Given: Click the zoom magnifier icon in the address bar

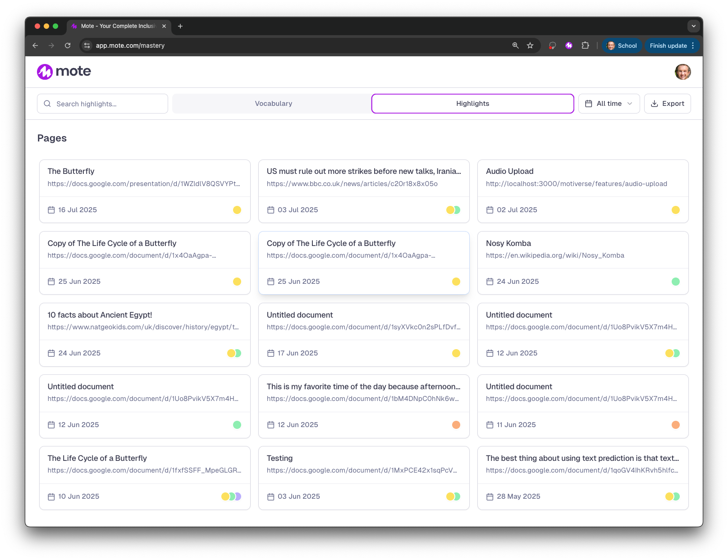Looking at the screenshot, I should point(515,45).
